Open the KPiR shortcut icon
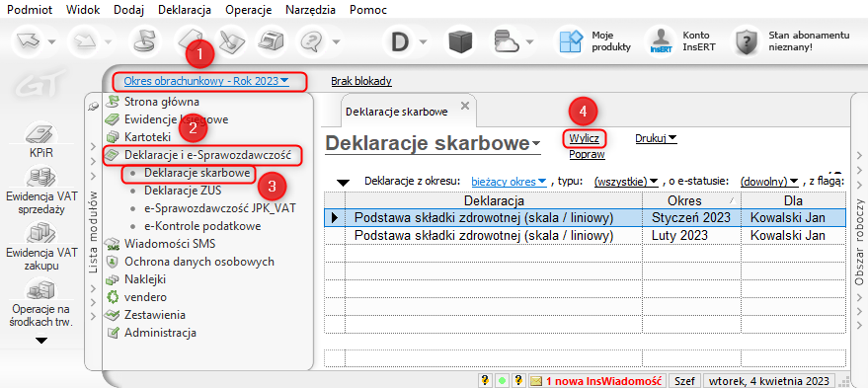The width and height of the screenshot is (868, 388). pos(40,135)
